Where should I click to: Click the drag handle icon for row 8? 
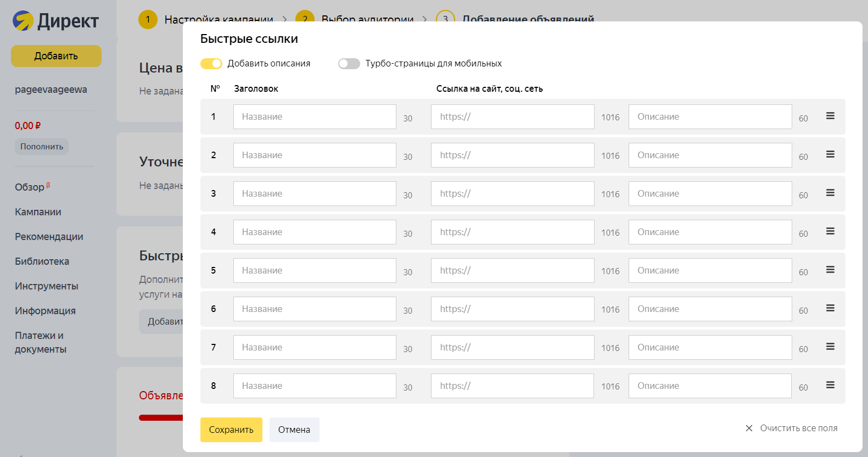pyautogui.click(x=830, y=385)
